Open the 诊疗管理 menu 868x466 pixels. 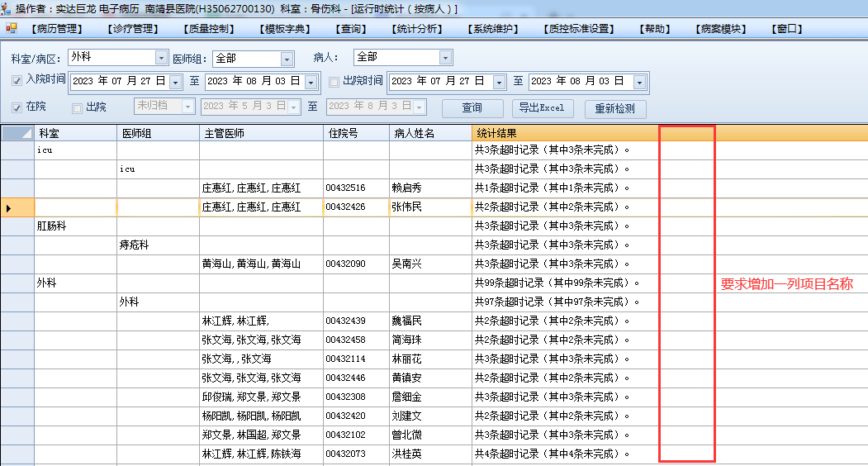(133, 29)
